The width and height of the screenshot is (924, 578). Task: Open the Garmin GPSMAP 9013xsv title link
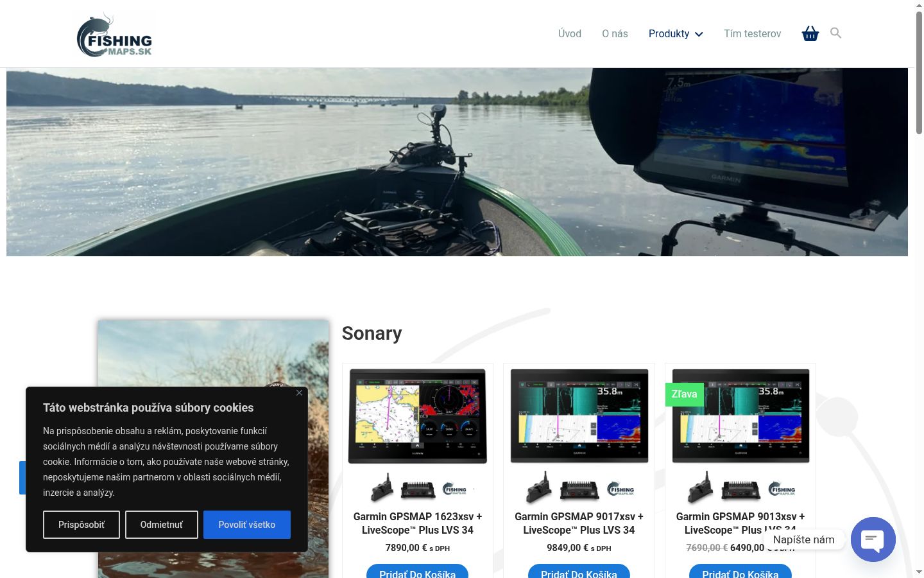coord(740,523)
